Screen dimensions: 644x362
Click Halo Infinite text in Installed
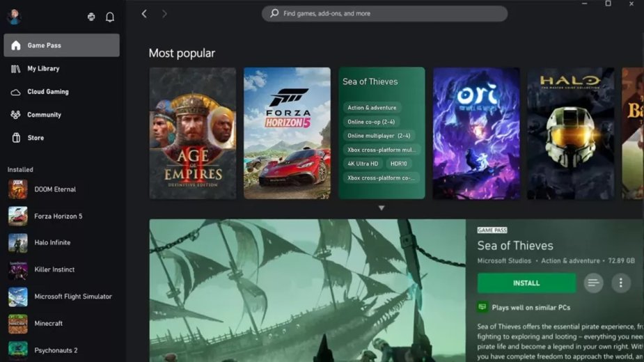click(52, 242)
